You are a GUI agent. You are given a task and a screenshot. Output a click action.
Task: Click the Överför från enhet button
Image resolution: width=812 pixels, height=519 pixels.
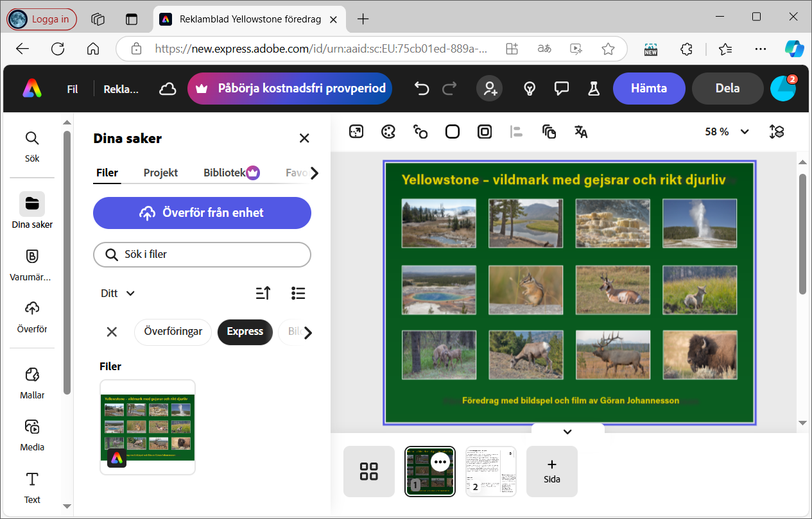pyautogui.click(x=202, y=213)
